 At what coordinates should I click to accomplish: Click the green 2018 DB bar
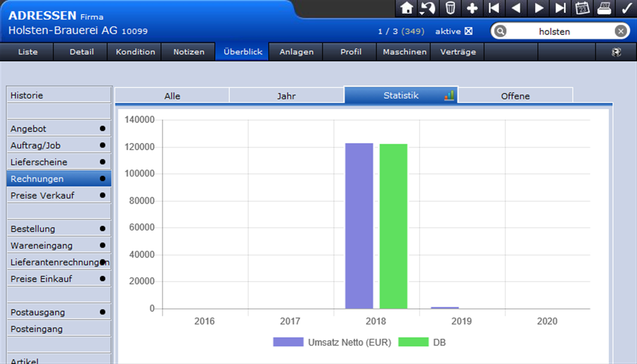[393, 226]
